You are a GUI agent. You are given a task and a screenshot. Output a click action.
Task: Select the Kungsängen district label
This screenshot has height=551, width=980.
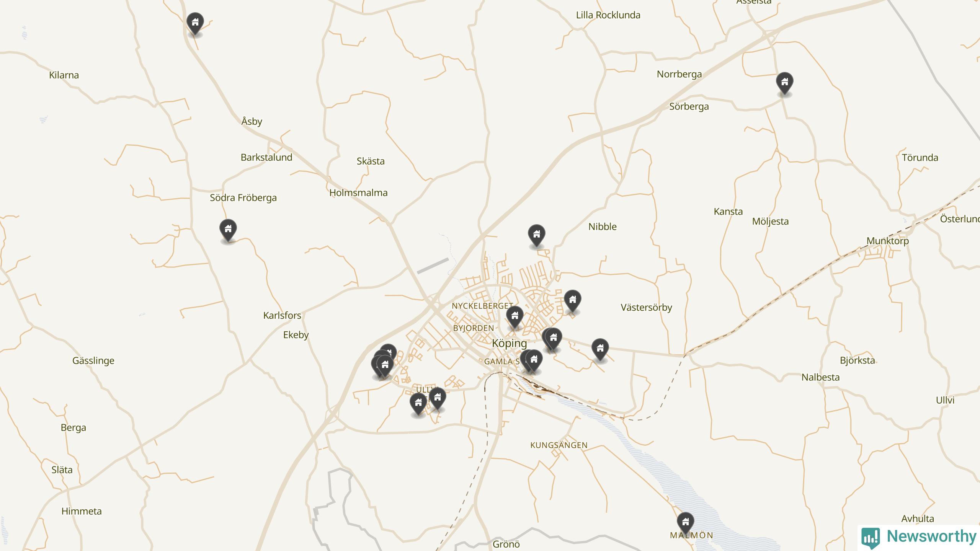[559, 445]
